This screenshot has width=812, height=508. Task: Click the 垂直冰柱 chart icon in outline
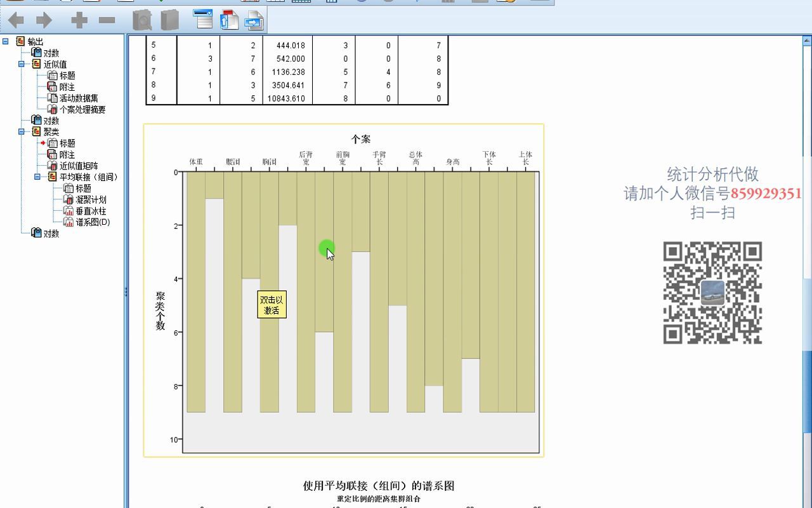tap(69, 211)
